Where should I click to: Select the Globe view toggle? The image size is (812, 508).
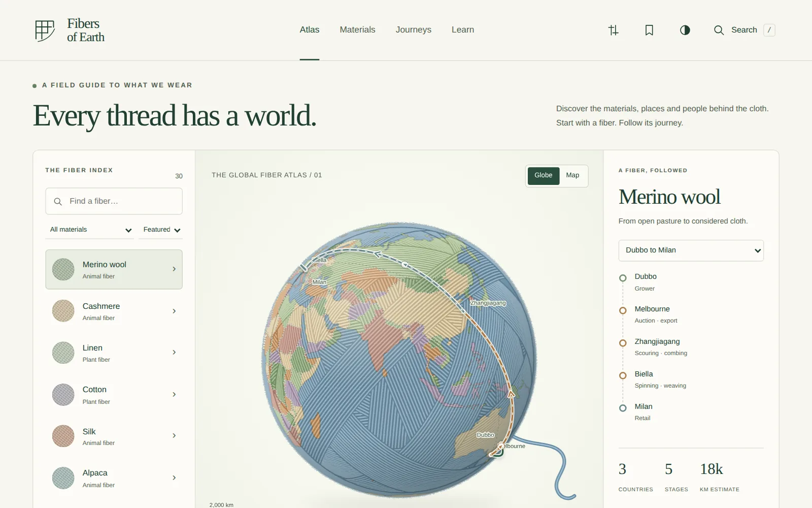coord(544,176)
